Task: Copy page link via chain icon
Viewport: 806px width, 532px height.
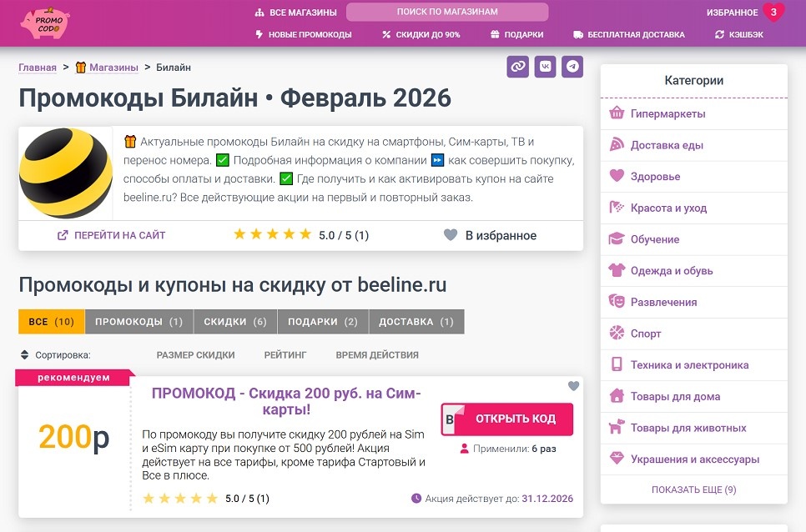Action: [x=517, y=67]
